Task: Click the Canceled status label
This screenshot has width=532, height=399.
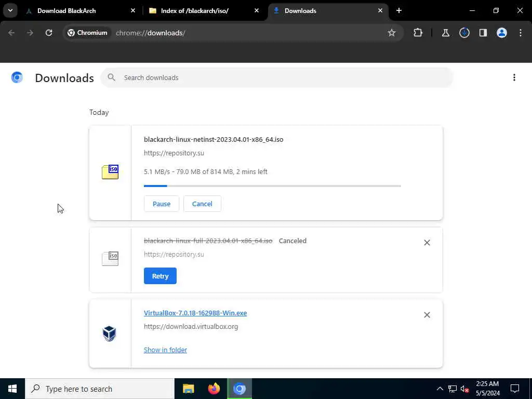Action: coord(292,241)
